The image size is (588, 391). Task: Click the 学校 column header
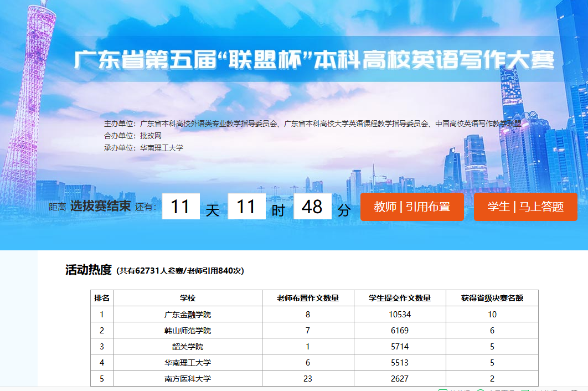pyautogui.click(x=188, y=298)
